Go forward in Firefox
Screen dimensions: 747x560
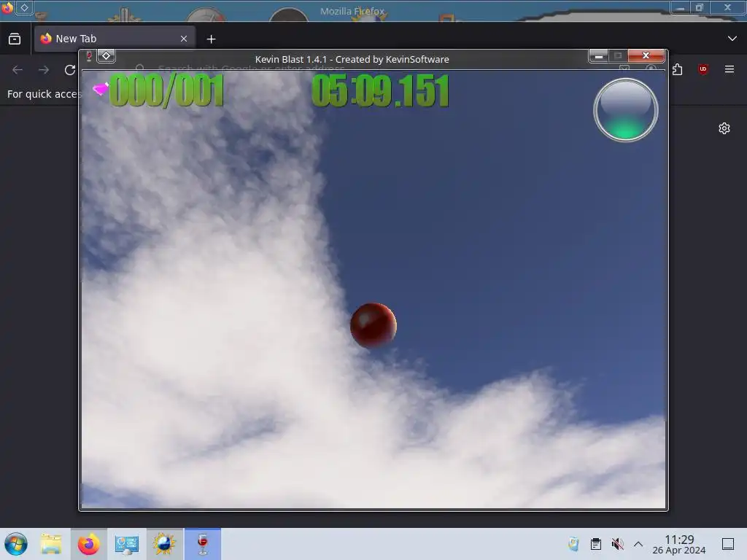tap(44, 70)
